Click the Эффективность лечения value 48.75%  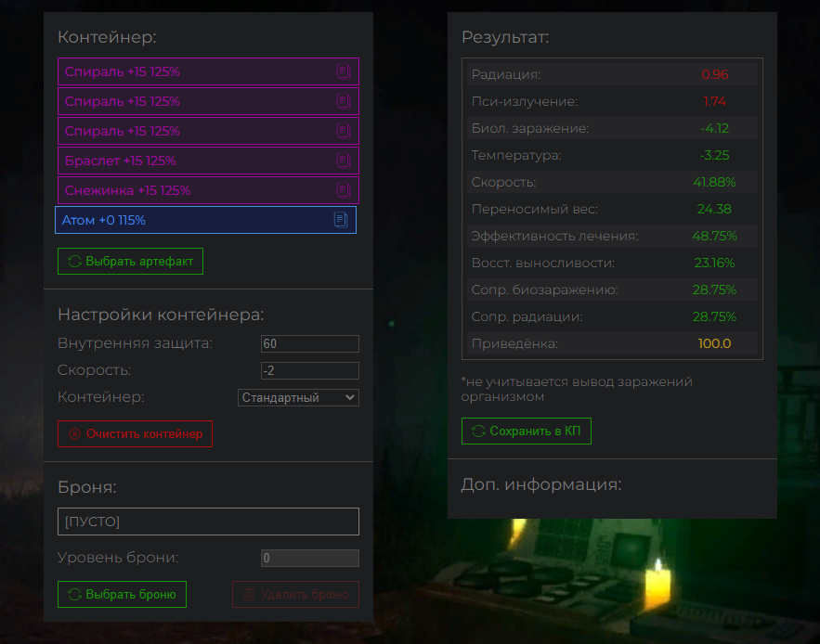pos(714,236)
